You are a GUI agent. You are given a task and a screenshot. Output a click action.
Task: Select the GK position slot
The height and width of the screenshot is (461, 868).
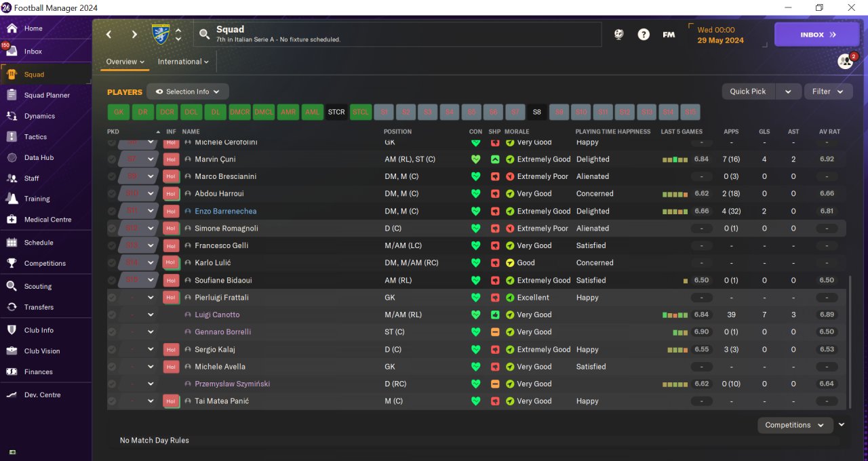[x=119, y=112]
